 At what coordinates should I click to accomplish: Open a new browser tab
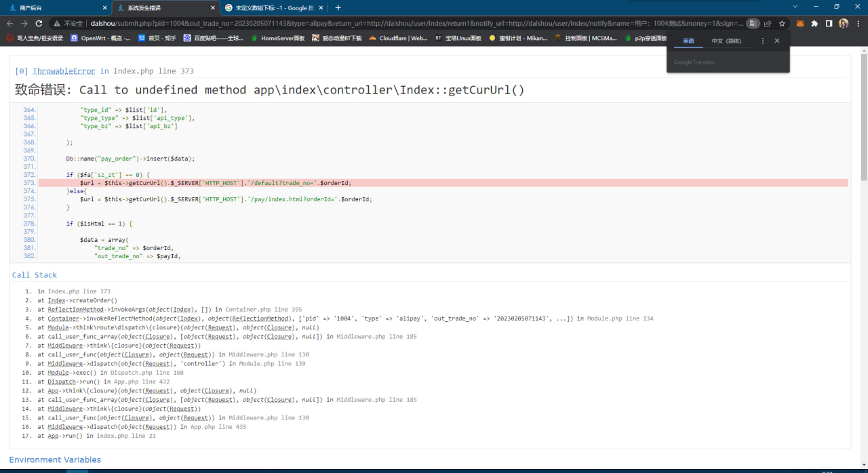[338, 7]
